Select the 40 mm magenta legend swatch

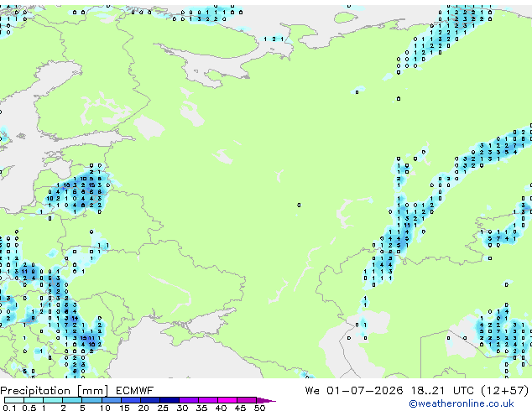click(227, 400)
